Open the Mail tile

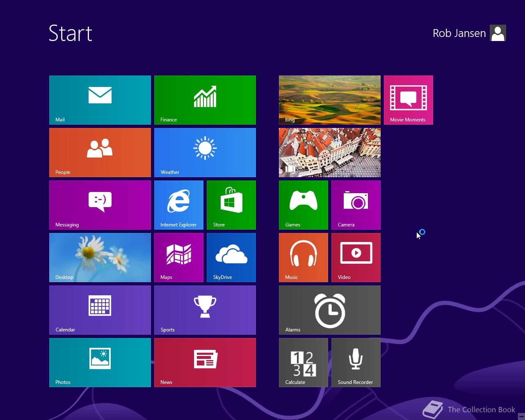[100, 100]
